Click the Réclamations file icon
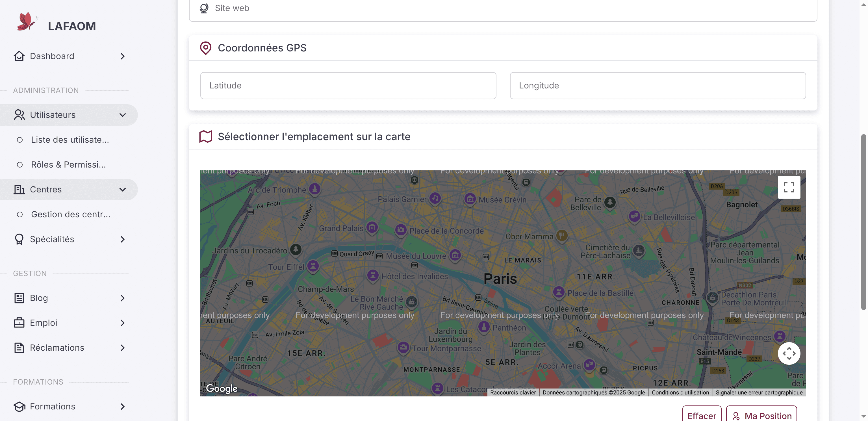 19,348
